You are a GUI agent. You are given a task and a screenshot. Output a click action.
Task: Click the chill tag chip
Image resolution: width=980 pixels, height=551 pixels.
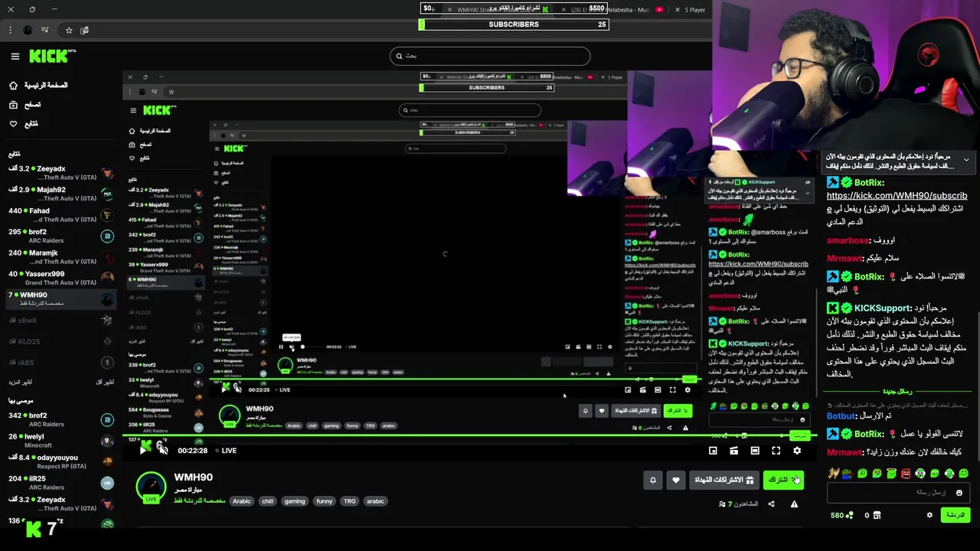(267, 501)
